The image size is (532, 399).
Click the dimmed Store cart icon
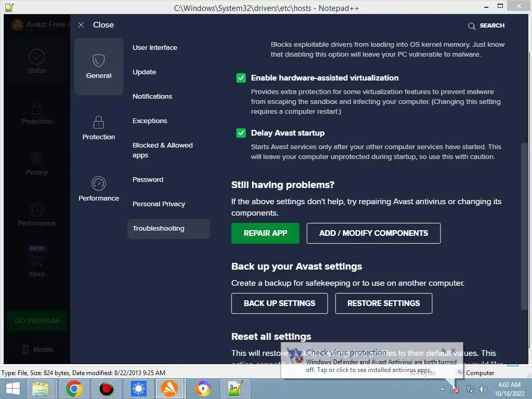(x=37, y=261)
